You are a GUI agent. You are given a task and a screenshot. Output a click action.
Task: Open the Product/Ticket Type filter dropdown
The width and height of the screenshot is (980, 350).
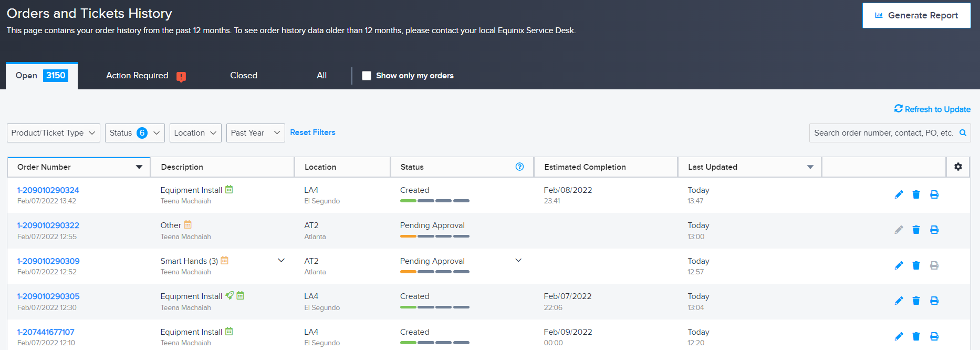click(54, 133)
